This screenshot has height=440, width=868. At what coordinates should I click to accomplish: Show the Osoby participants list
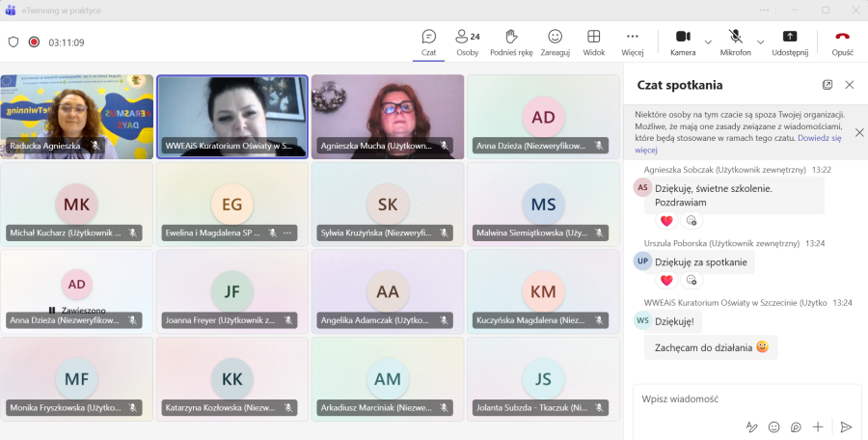pyautogui.click(x=468, y=41)
